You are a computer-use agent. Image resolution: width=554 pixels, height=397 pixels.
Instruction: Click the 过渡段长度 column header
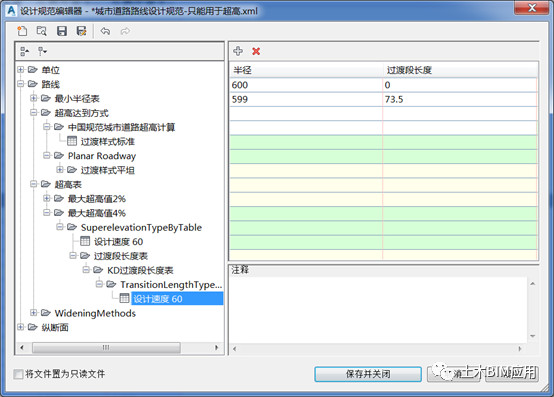pyautogui.click(x=460, y=70)
